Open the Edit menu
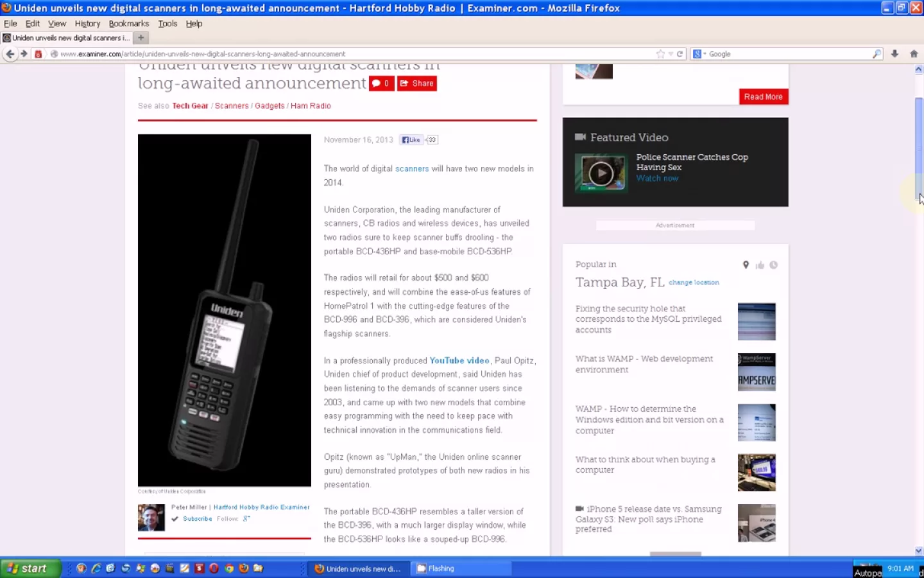Image resolution: width=924 pixels, height=578 pixels. coord(33,24)
